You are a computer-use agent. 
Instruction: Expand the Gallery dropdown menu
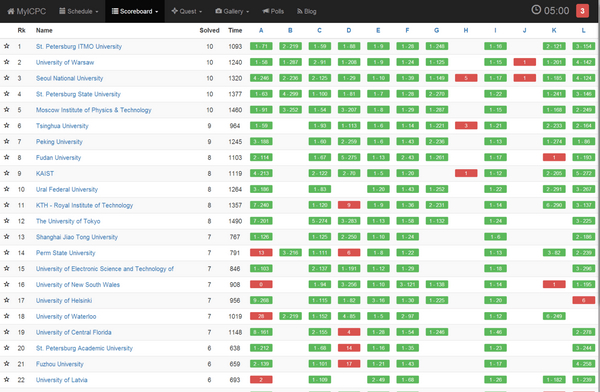232,11
